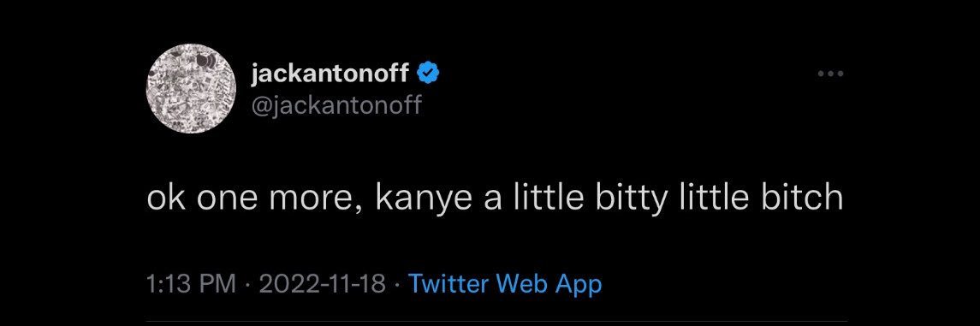Click the 1:13 PM timestamp

[191, 285]
